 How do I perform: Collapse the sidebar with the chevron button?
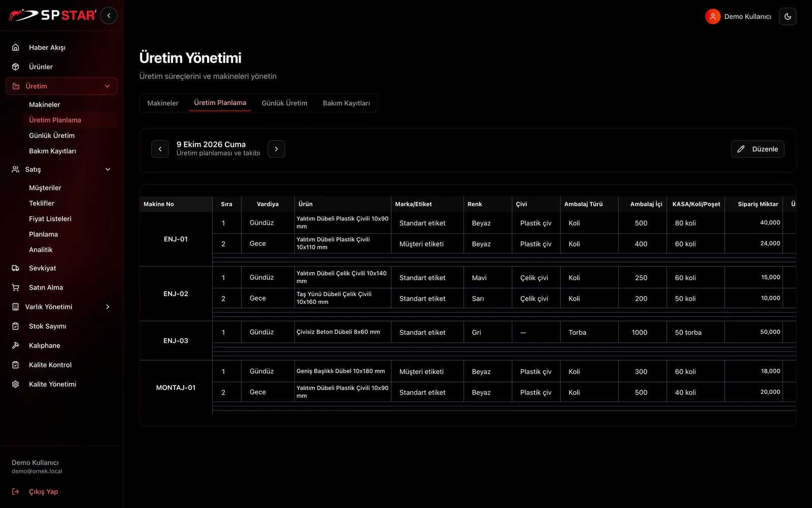(109, 16)
